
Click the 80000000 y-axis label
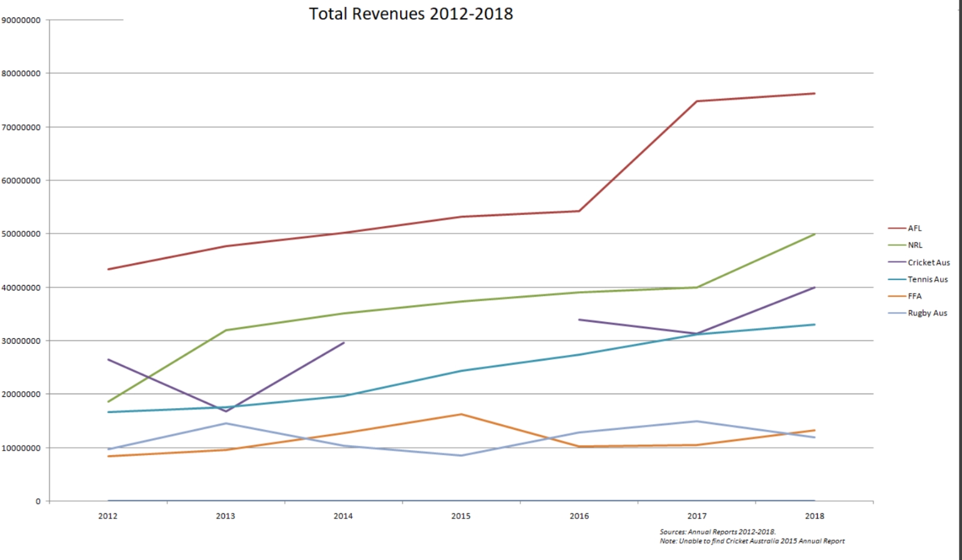pyautogui.click(x=21, y=74)
